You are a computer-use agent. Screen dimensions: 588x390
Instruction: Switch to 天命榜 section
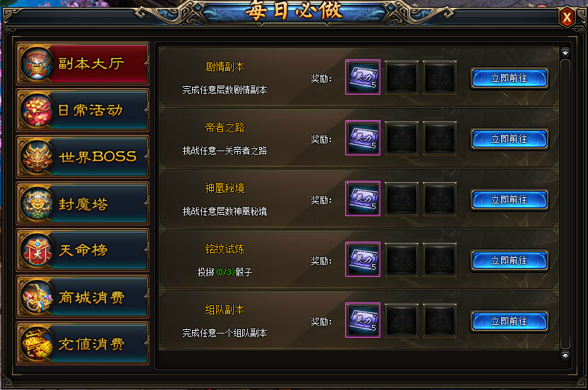click(83, 250)
